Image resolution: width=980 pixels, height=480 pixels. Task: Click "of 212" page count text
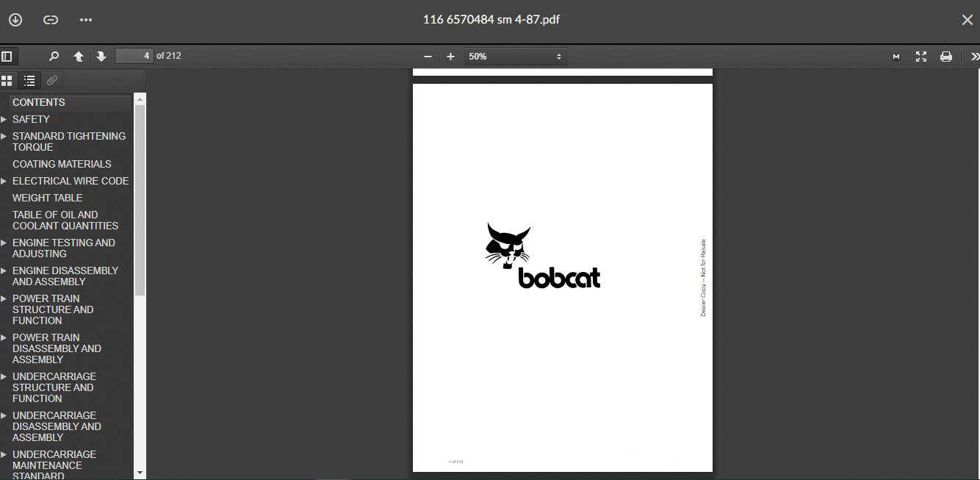169,56
